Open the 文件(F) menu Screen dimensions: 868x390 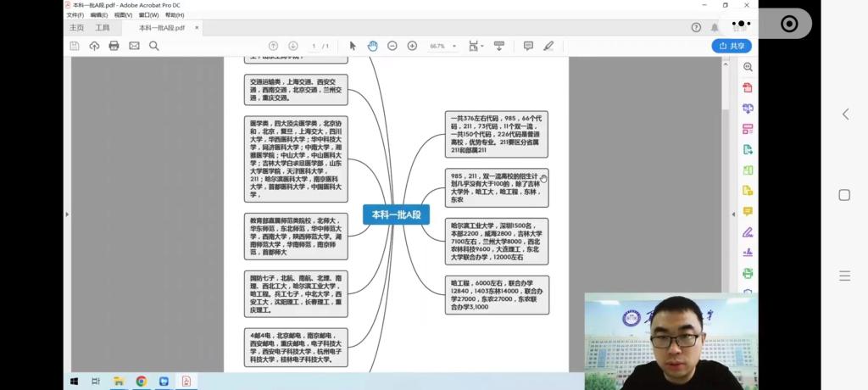click(75, 15)
